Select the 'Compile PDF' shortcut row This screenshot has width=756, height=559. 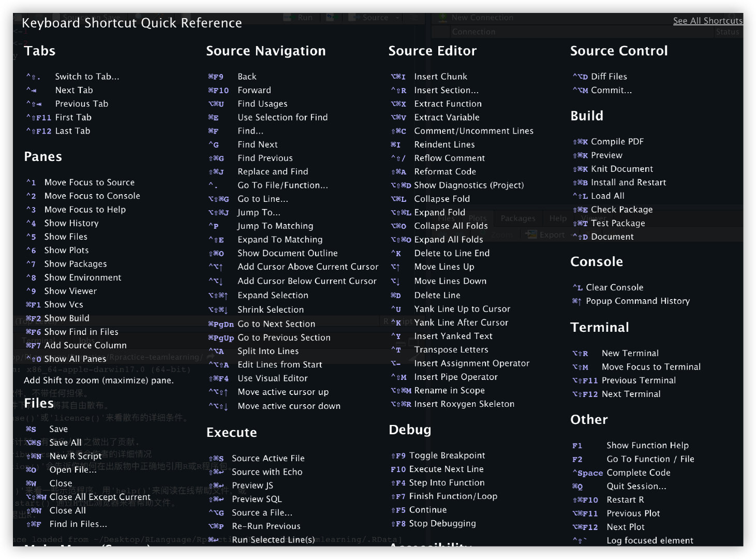tap(608, 142)
